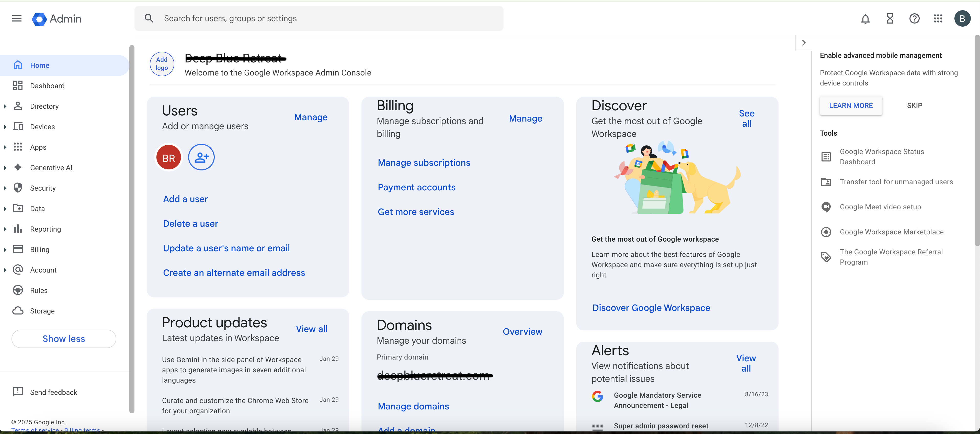This screenshot has height=434, width=980.
Task: Click the search magnifier icon
Action: tap(149, 18)
